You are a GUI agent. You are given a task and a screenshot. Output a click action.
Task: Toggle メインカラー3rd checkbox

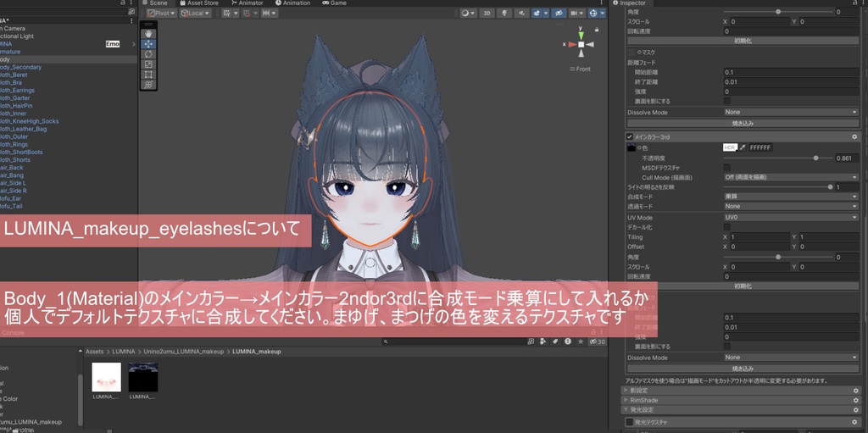[630, 136]
